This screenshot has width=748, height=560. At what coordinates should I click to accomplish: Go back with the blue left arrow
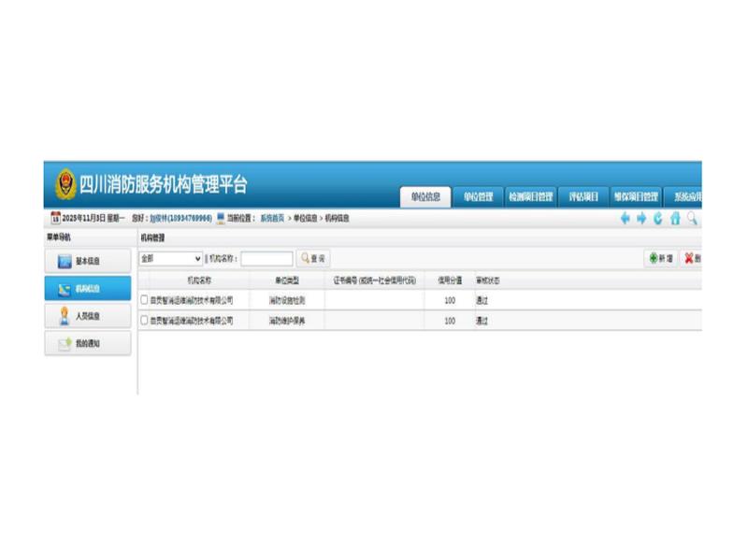(625, 219)
